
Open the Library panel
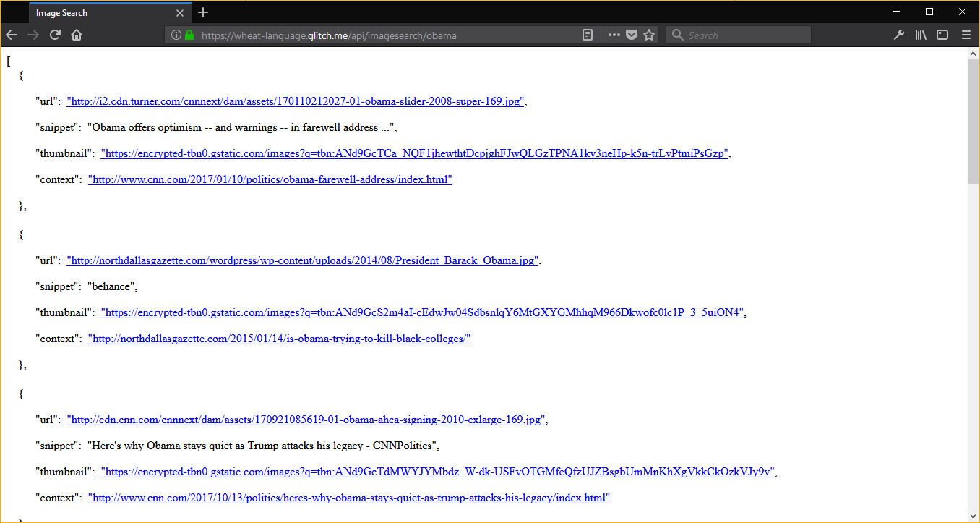921,35
